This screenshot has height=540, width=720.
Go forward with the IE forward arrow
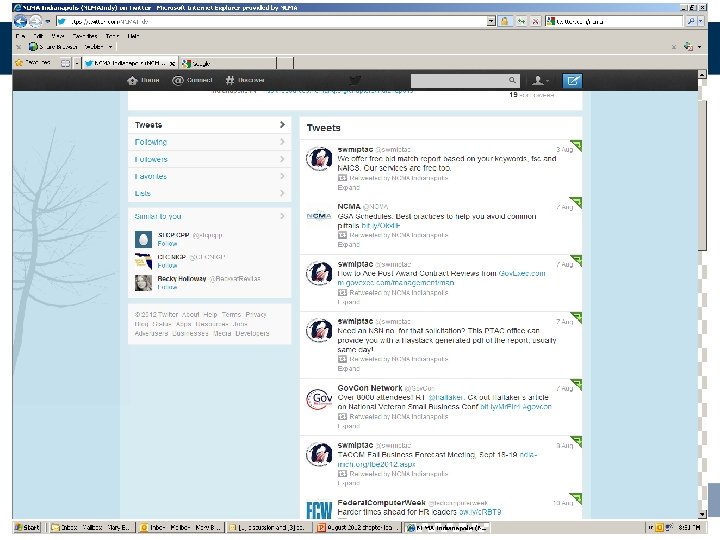pos(35,21)
